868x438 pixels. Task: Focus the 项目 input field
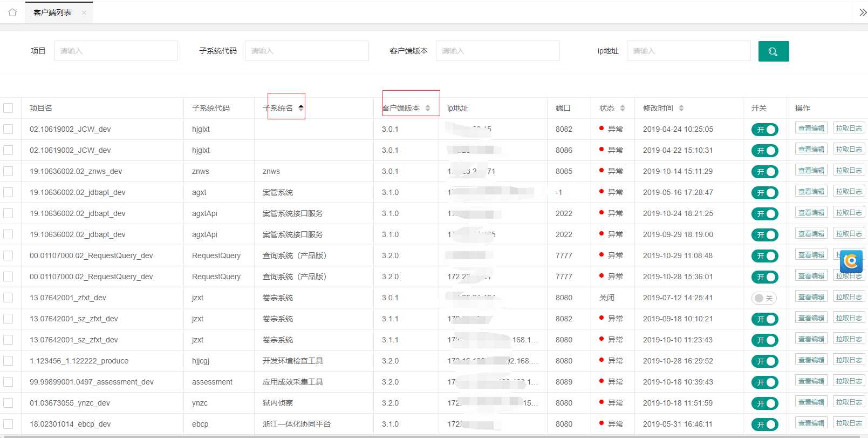tap(116, 51)
